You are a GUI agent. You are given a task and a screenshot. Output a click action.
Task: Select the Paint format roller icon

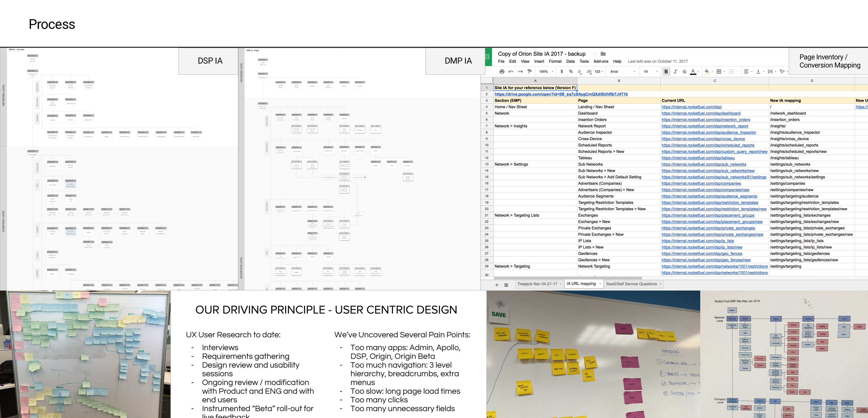[x=529, y=71]
